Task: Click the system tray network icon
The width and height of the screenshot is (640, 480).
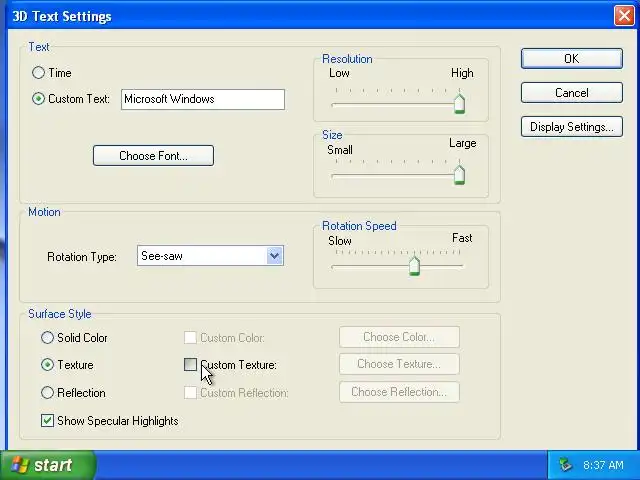Action: (565, 465)
